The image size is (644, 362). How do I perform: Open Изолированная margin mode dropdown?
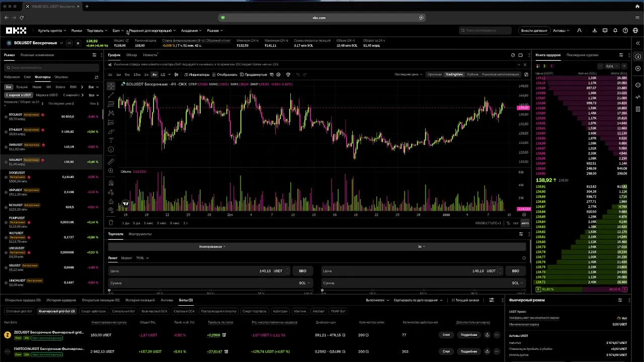(x=212, y=246)
